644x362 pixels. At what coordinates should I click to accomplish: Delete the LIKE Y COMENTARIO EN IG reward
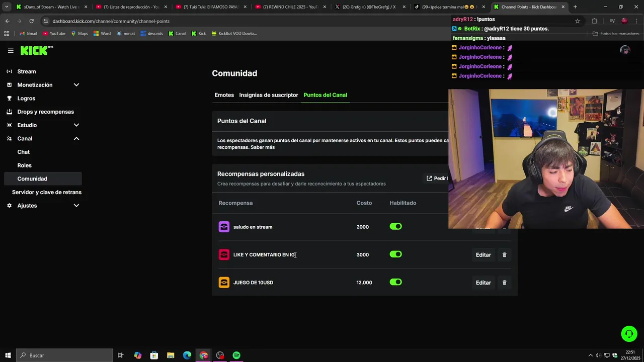(505, 255)
